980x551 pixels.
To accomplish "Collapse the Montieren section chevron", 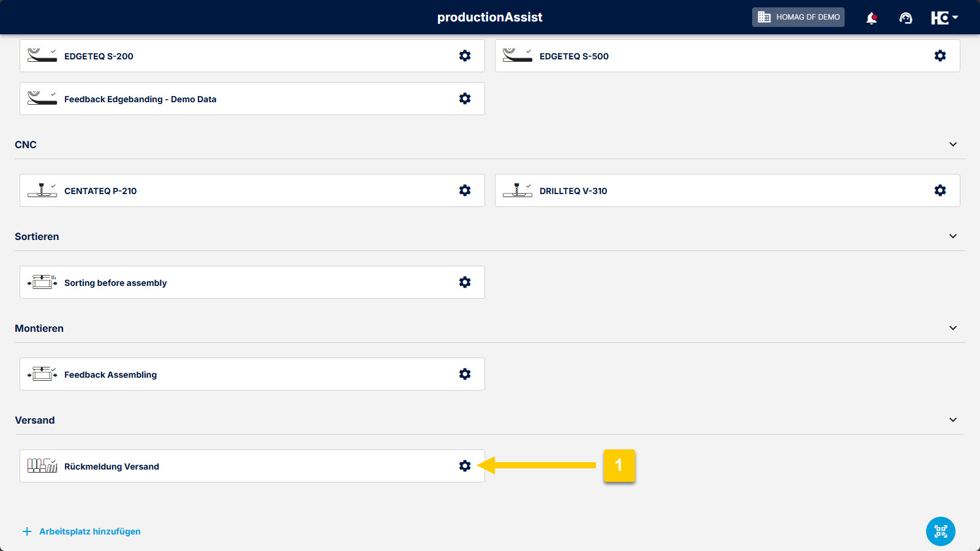I will point(952,328).
